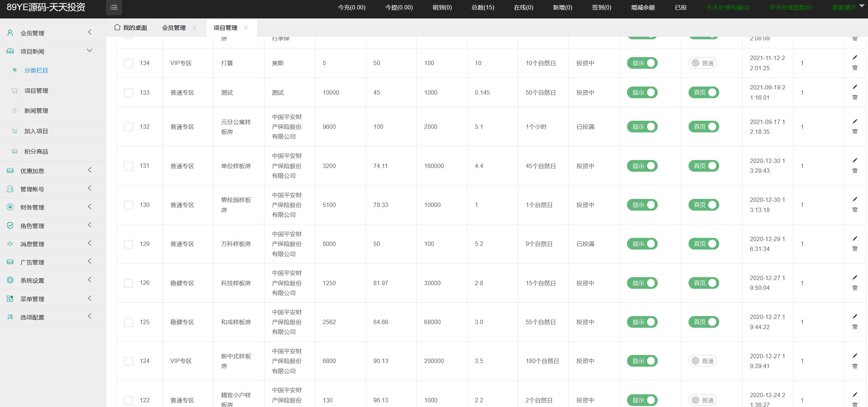The image size is (868, 407).
Task: Expand 会员管理 sidebar chevron
Action: [x=90, y=32]
